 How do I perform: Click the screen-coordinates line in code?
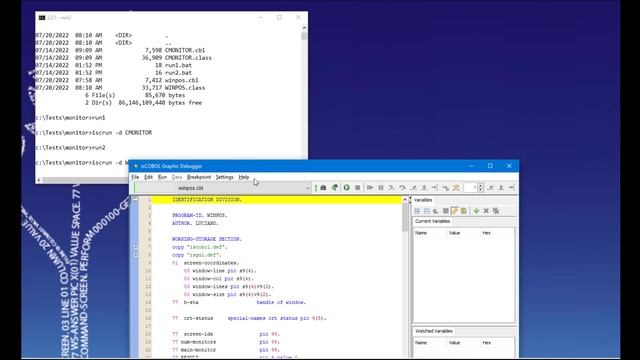[x=206, y=263]
